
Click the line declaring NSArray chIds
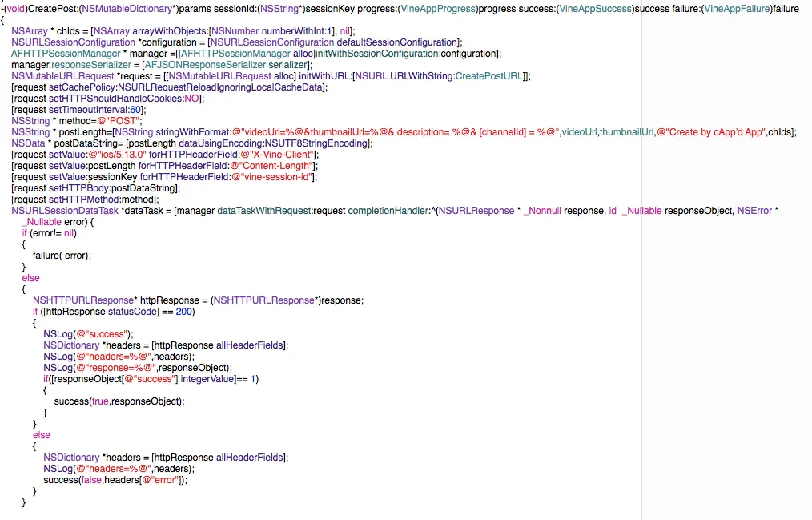[x=183, y=31]
